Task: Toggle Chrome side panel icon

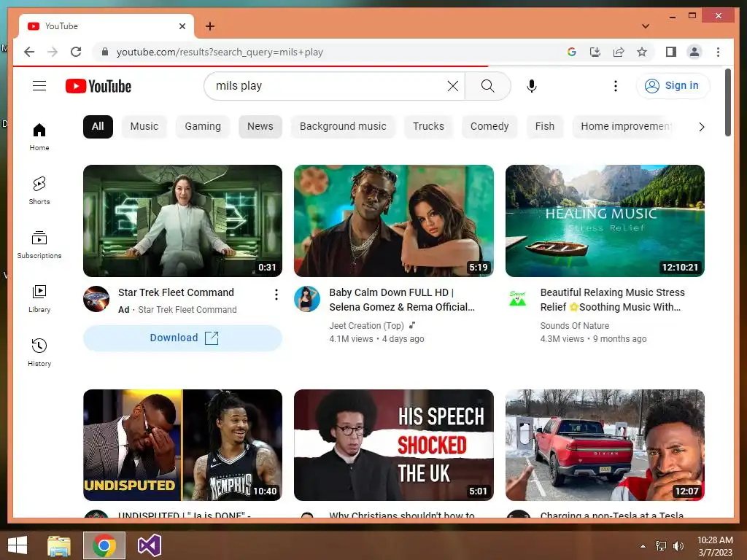Action: [x=671, y=52]
